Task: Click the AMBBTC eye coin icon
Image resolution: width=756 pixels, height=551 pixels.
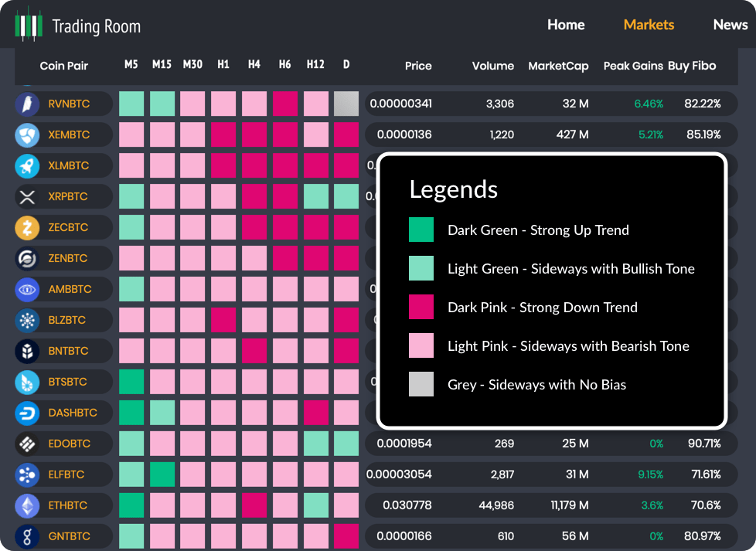Action: click(27, 289)
